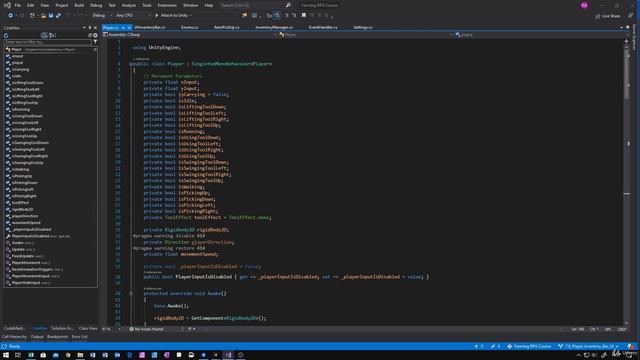Open the Analyze menu
Viewport: 640px width, 360px height.
pyautogui.click(x=129, y=5)
